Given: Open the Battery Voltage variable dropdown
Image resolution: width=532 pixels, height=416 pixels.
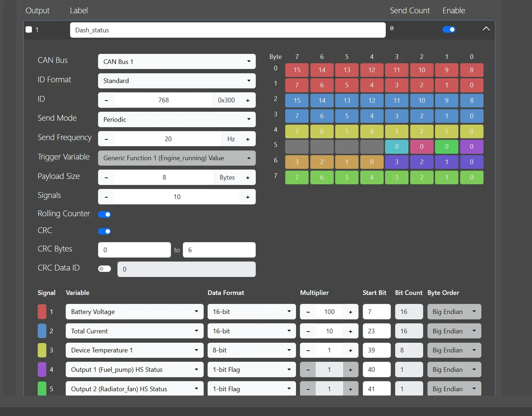Looking at the screenshot, I should [x=135, y=312].
